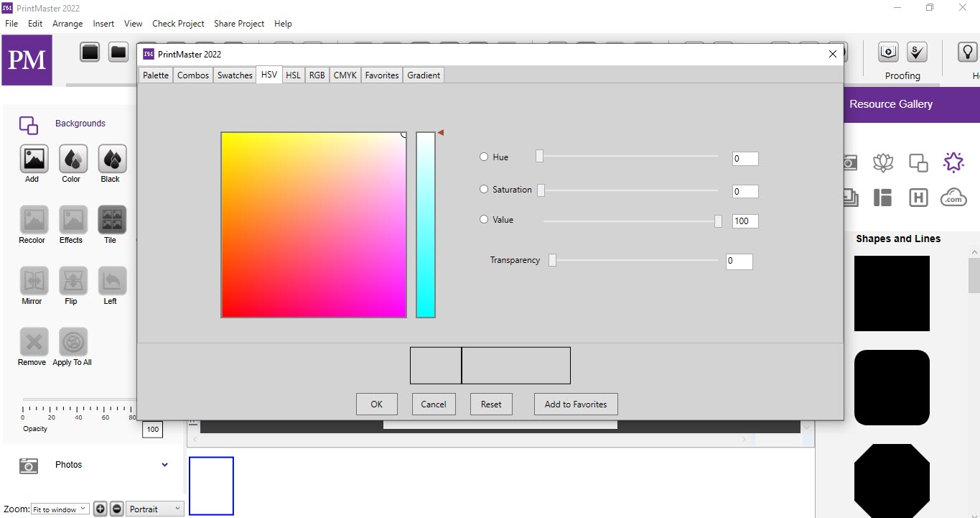Toggle the Tile background icon
The height and width of the screenshot is (518, 980).
[112, 220]
